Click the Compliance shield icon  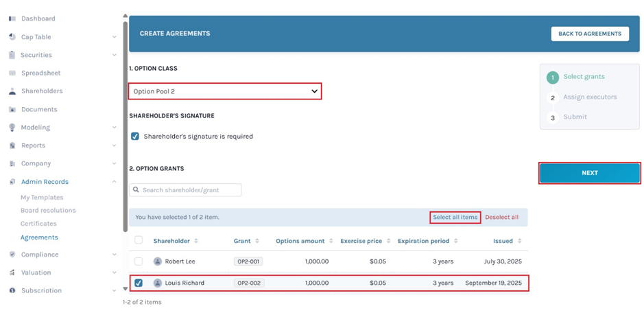[x=12, y=255]
